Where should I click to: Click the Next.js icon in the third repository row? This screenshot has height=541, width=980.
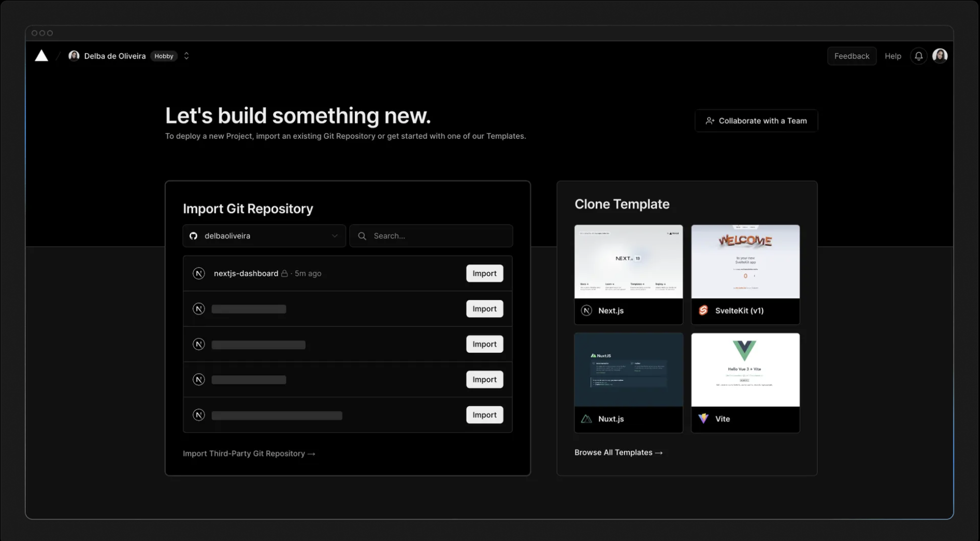199,344
